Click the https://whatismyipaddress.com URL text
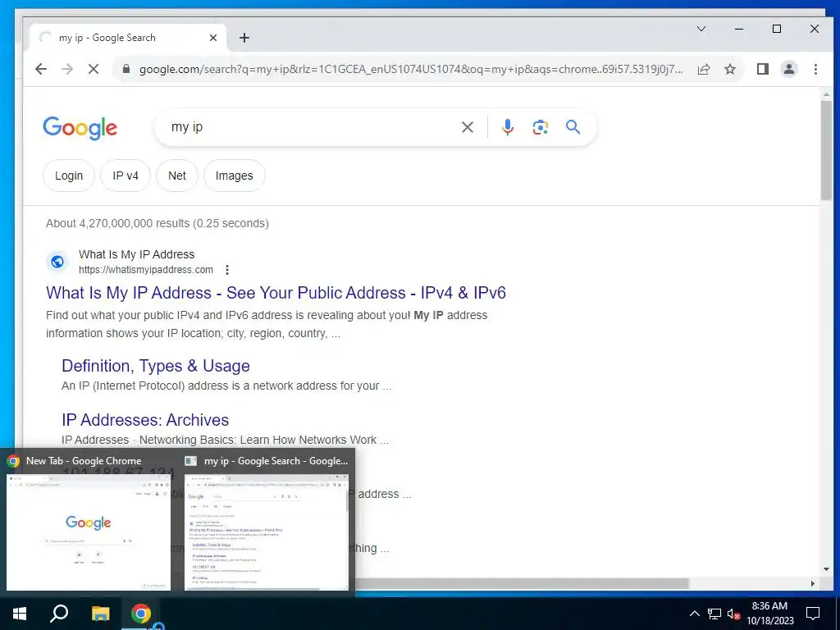 [146, 269]
